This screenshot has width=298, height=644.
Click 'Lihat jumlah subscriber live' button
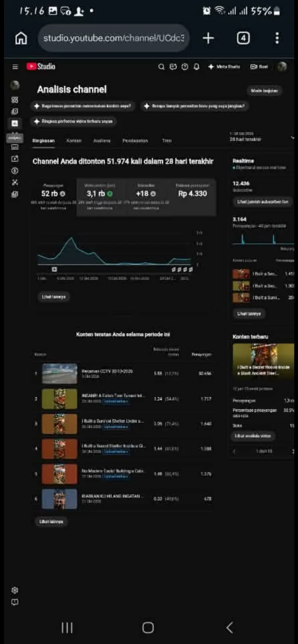[263, 202]
